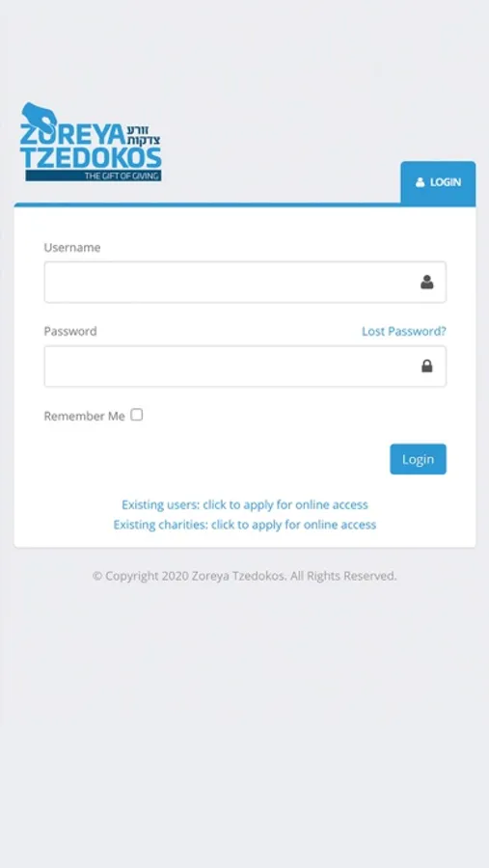The image size is (489, 868).
Task: Select the LOGIN tab
Action: (438, 182)
